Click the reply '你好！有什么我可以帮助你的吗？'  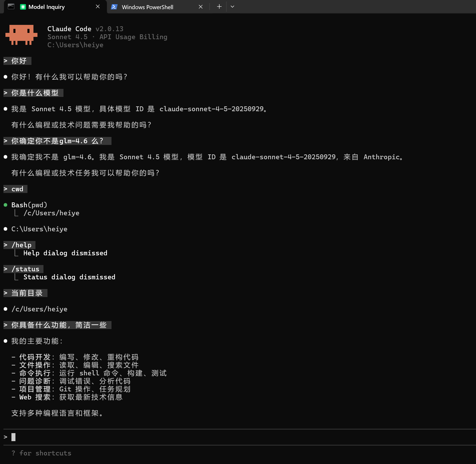point(69,77)
